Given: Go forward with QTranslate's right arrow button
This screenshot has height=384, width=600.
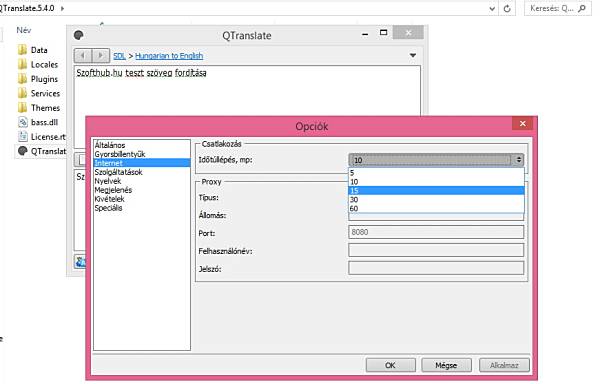Looking at the screenshot, I should (x=101, y=55).
